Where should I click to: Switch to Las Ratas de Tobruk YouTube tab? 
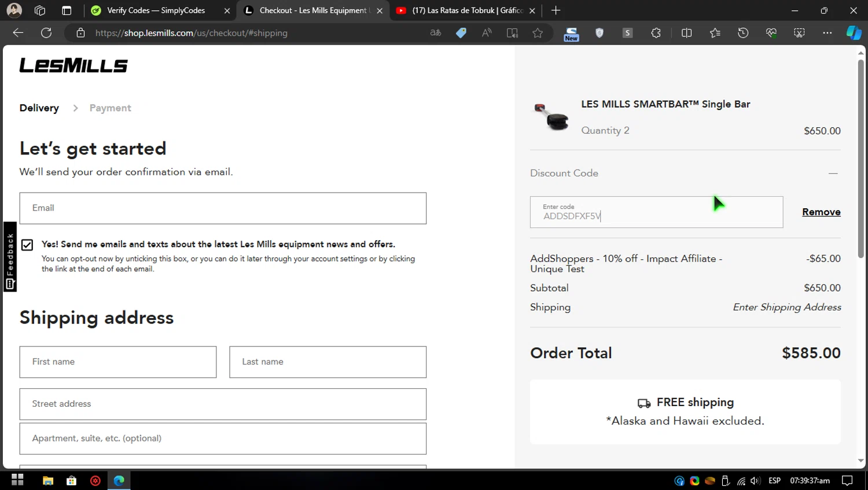pos(468,10)
